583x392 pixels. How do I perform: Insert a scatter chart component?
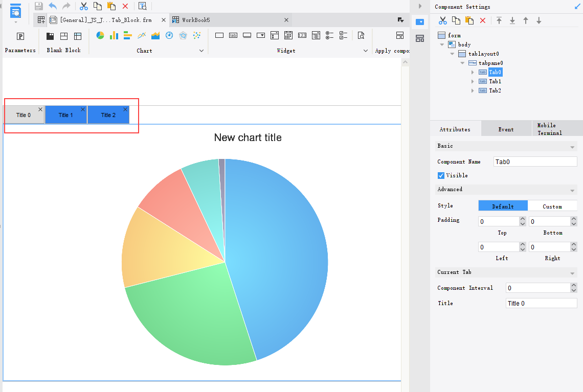pos(197,35)
